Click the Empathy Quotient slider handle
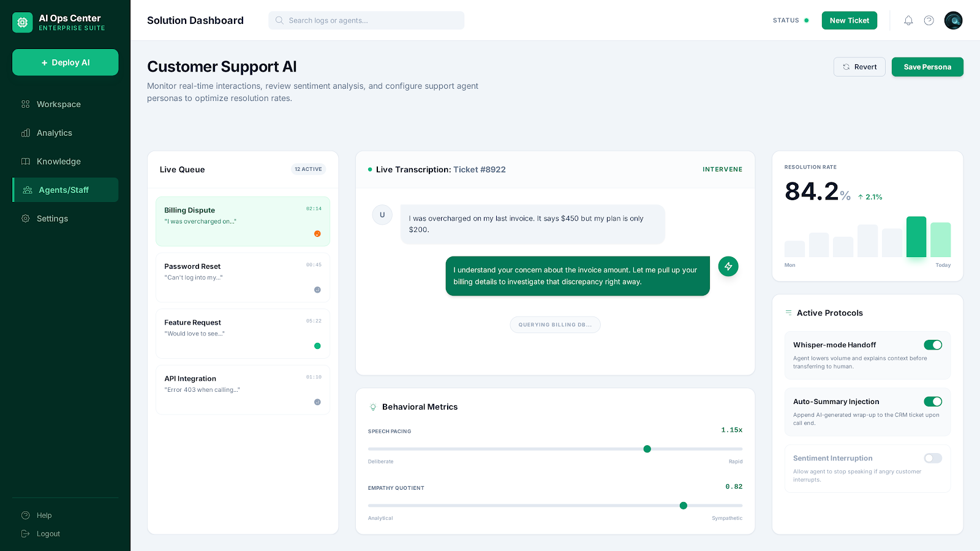980x551 pixels. (x=683, y=506)
